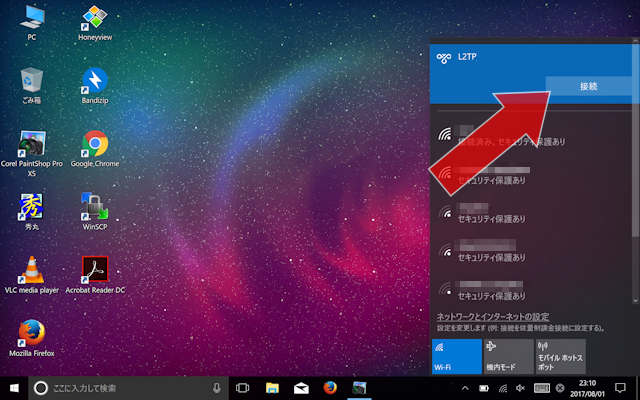Viewport: 640px width, 400px height.
Task: Expand the hidden system tray icons chevron
Action: (465, 388)
